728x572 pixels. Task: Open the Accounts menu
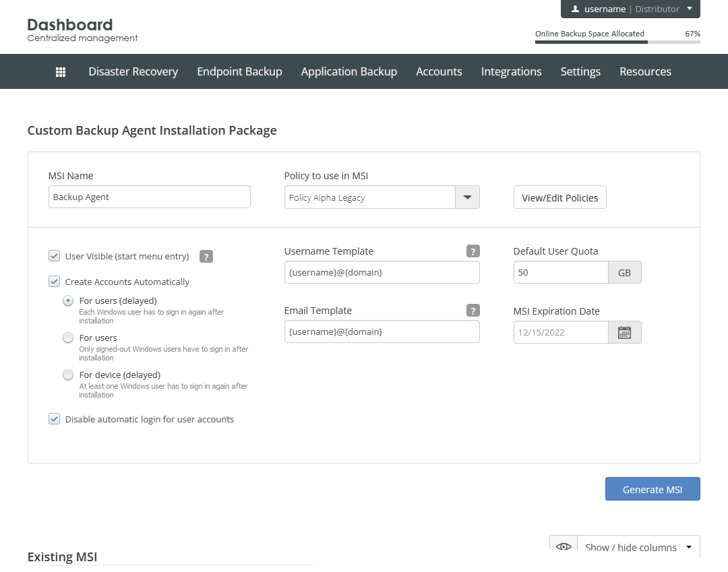click(x=439, y=71)
